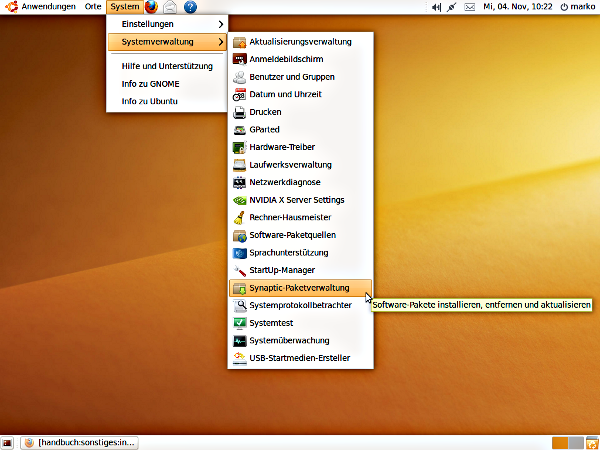The image size is (600, 450).
Task: Click the Datum und Uhrzeit calendar icon
Action: point(240,95)
